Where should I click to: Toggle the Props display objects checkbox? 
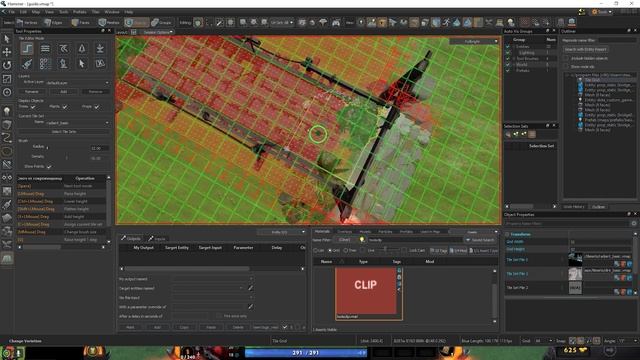[x=96, y=107]
